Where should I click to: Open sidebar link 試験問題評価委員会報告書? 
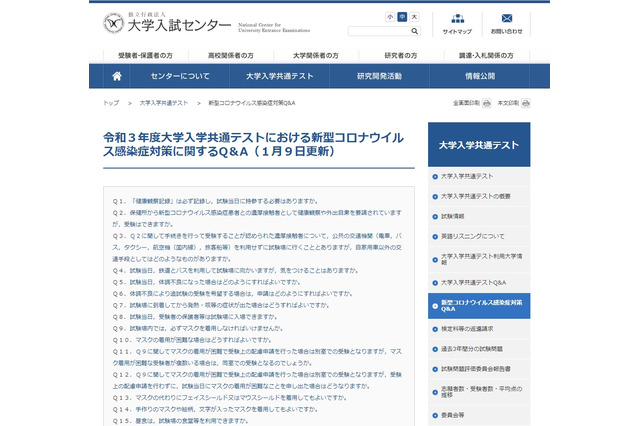[x=479, y=369]
